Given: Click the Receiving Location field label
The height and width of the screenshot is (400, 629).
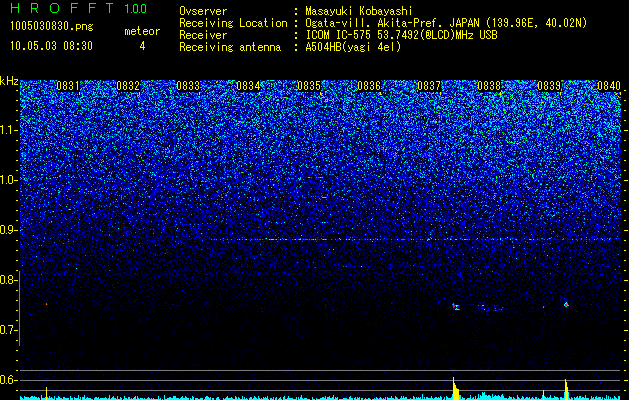Looking at the screenshot, I should tap(233, 23).
